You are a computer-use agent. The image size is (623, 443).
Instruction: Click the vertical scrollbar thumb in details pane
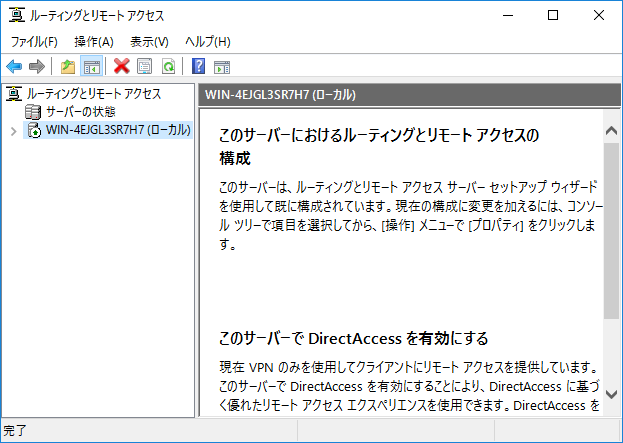click(611, 230)
